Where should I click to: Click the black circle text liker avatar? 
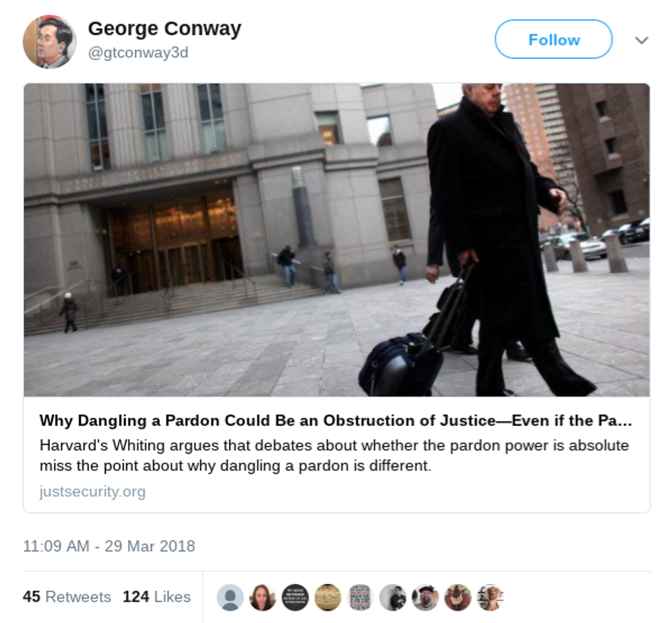pos(296,598)
